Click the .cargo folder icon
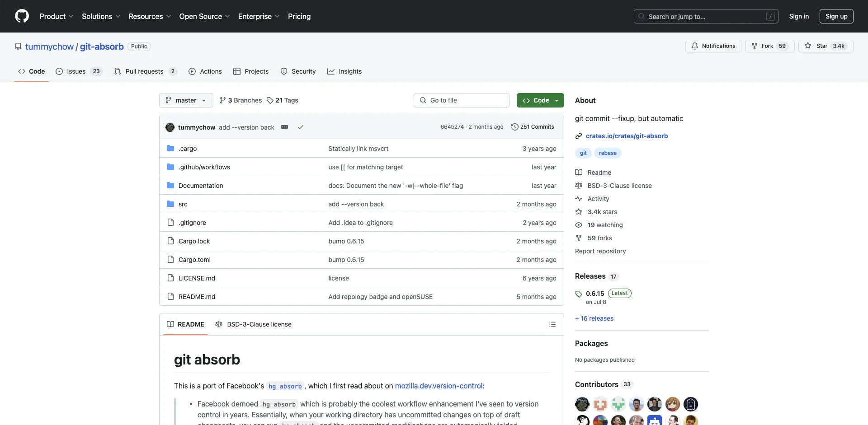This screenshot has height=425, width=868. 170,148
